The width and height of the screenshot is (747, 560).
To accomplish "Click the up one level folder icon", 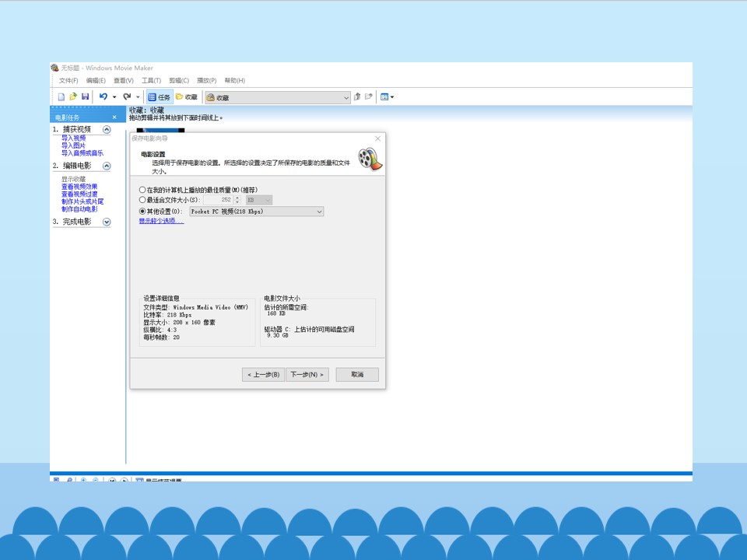I will pyautogui.click(x=357, y=96).
